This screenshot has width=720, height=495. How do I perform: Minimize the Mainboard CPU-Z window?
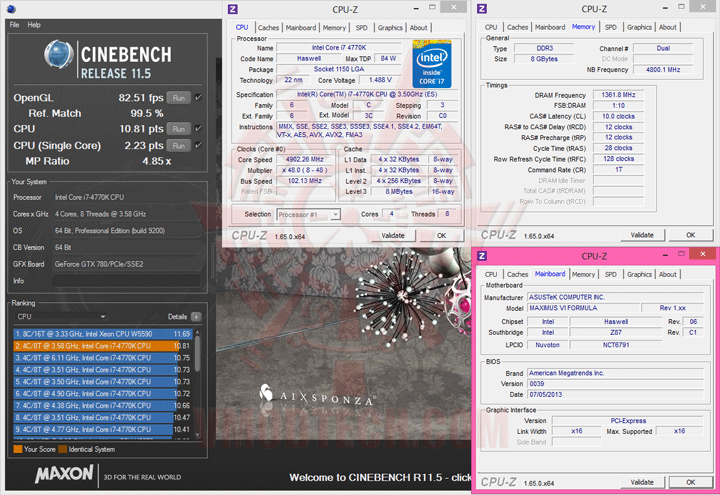pyautogui.click(x=665, y=254)
